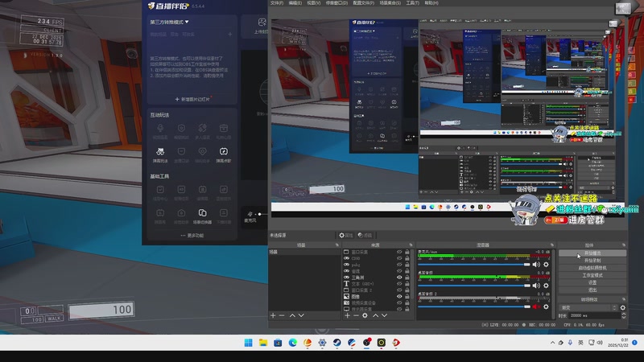
Task: Open Microsoft Edge from the taskbar
Action: click(292, 343)
